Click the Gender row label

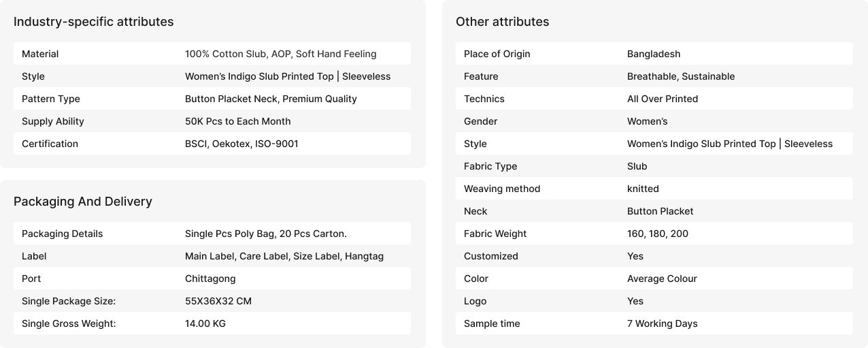(480, 121)
